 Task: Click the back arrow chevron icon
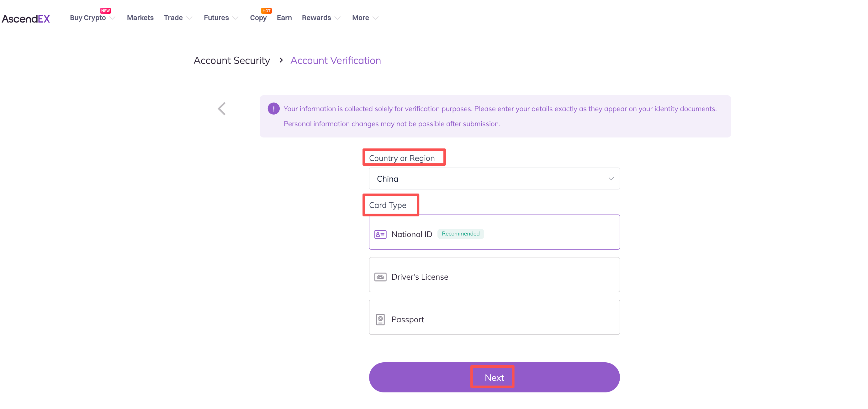[x=222, y=109]
